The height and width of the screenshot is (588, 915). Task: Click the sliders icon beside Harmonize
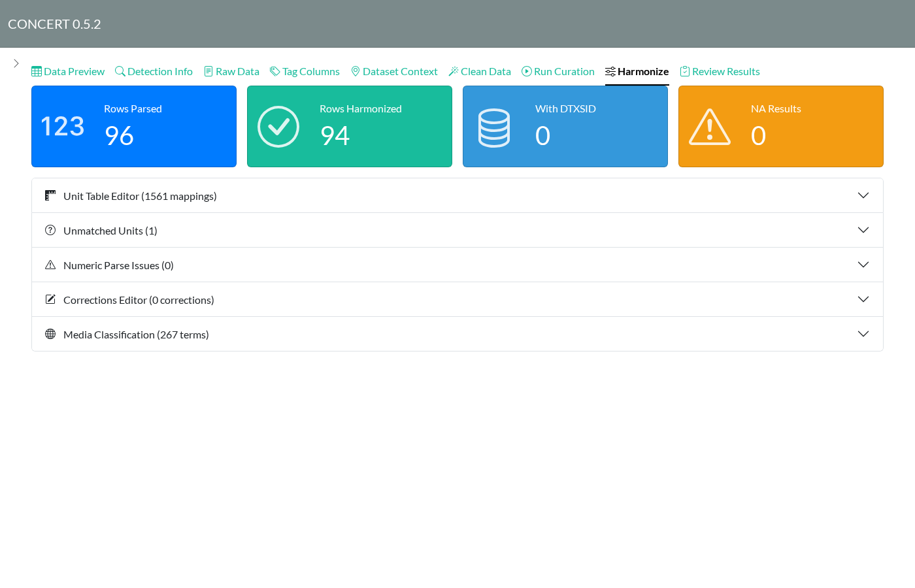(x=610, y=71)
